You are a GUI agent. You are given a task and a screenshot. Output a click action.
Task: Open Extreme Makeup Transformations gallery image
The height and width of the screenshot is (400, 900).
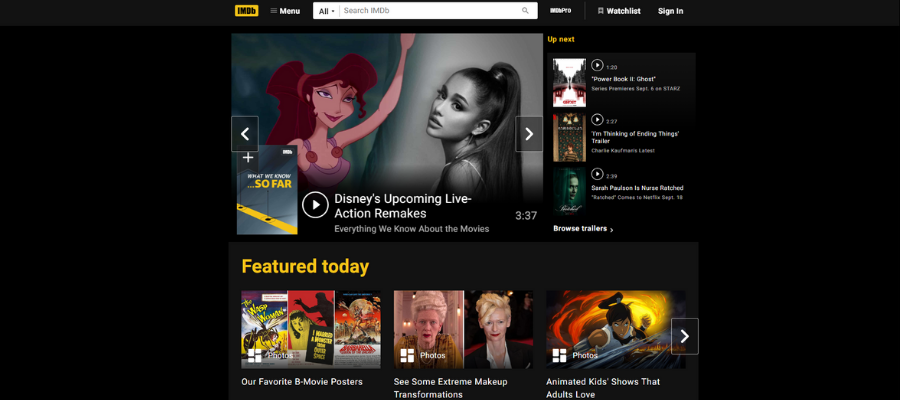[x=463, y=329]
